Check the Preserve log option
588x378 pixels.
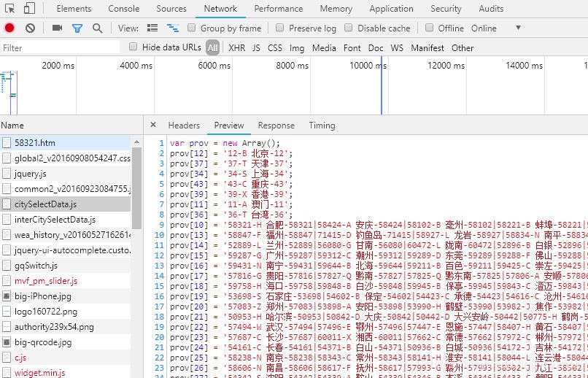(279, 28)
